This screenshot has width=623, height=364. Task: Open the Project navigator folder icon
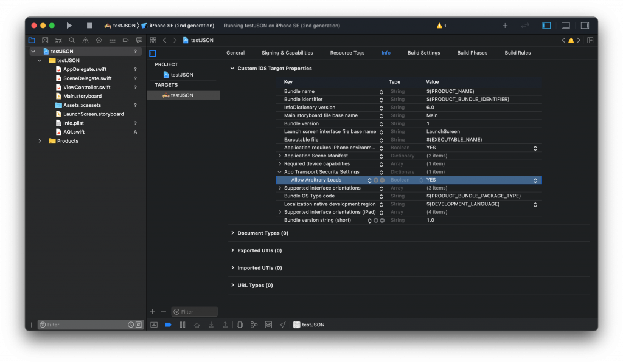pyautogui.click(x=32, y=40)
